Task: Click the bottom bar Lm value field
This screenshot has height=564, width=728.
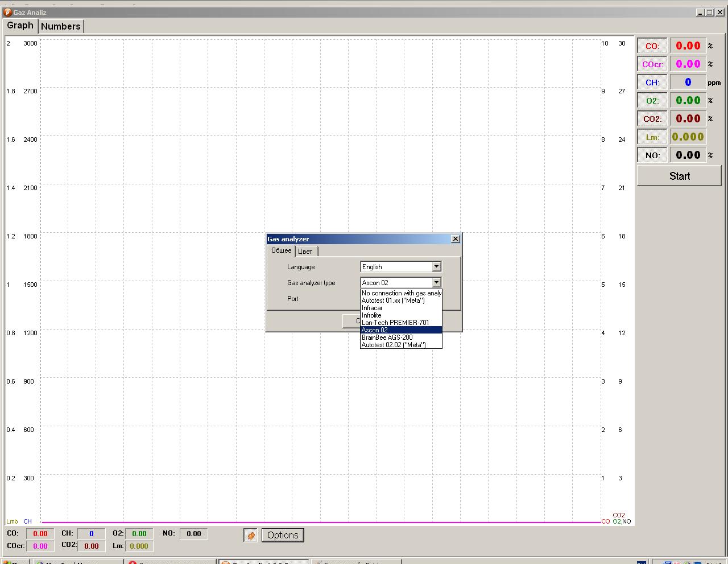Action: pyautogui.click(x=139, y=546)
